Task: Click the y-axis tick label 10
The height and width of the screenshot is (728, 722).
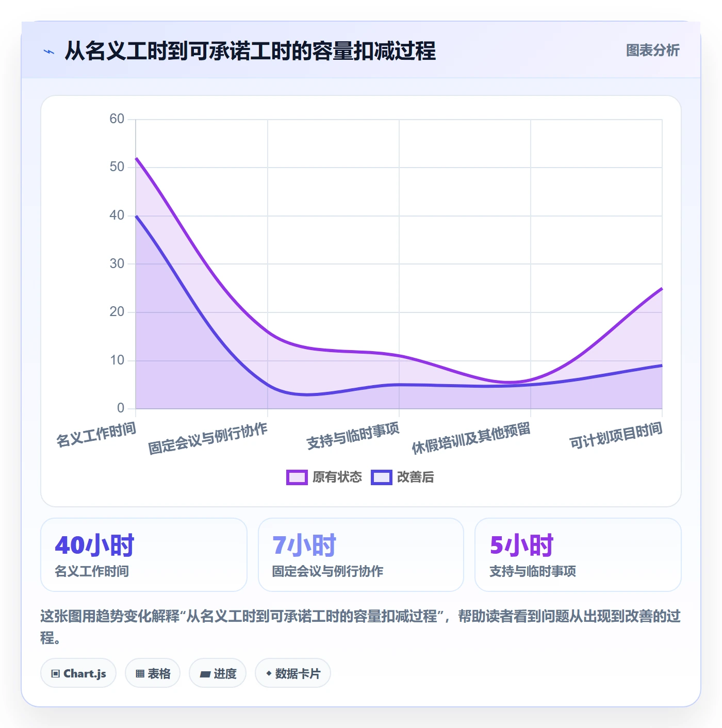Action: [117, 360]
